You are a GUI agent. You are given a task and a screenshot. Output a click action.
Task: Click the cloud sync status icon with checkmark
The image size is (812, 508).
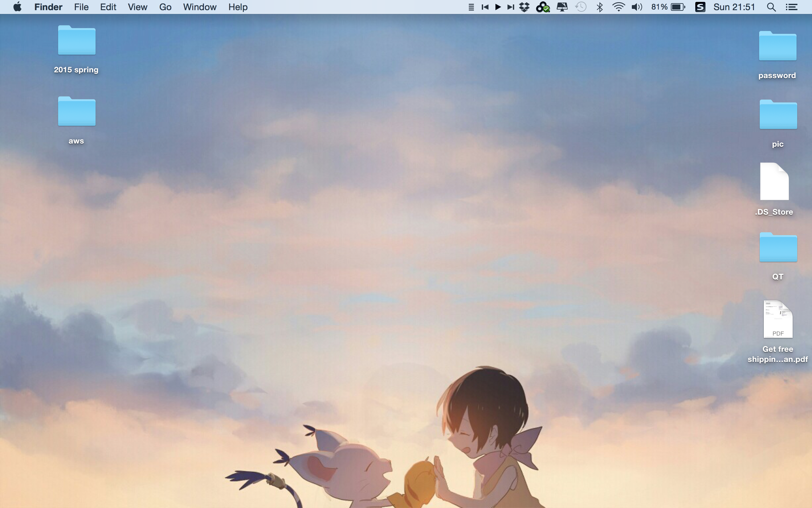coord(543,7)
